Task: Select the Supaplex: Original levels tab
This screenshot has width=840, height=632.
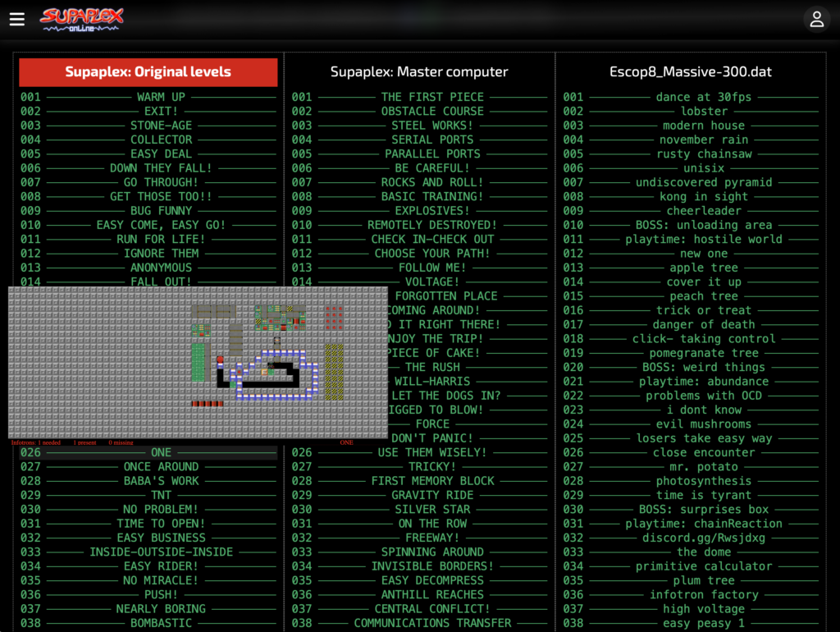Action: click(148, 72)
